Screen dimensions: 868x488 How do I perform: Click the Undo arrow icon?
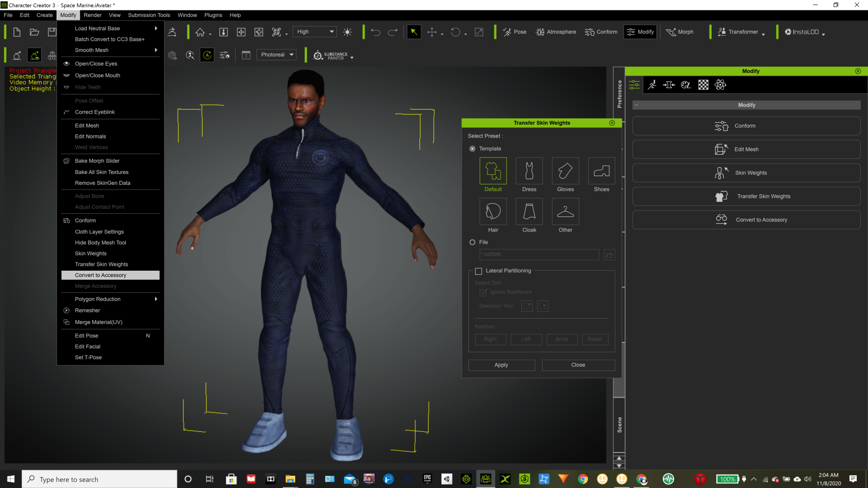click(x=375, y=32)
